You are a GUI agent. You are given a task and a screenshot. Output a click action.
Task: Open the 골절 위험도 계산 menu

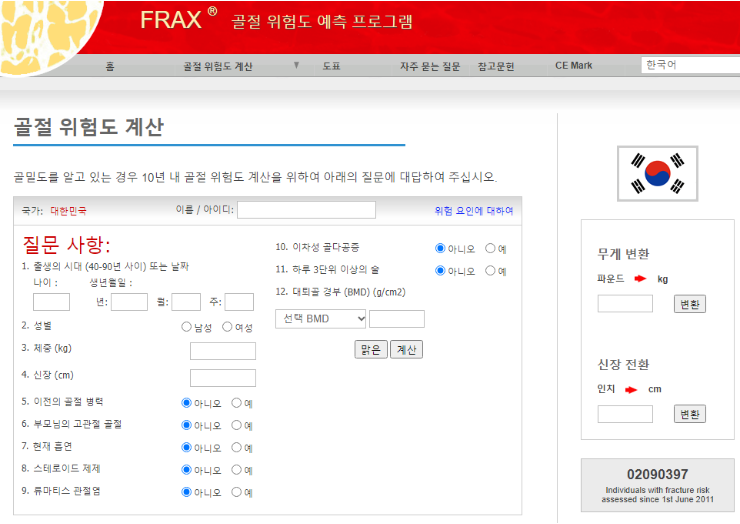coord(218,66)
